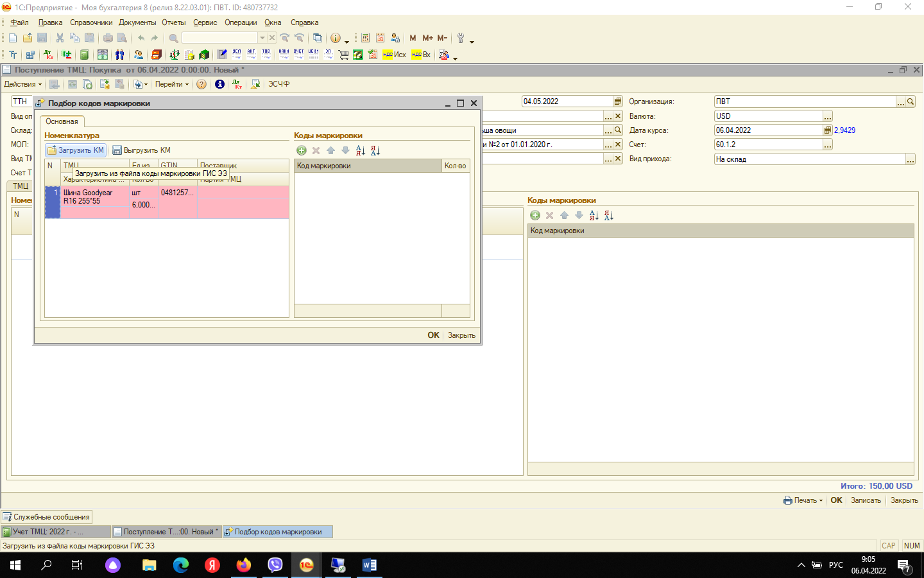Open the Печать dropdown at the bottom
The width and height of the screenshot is (924, 578).
click(803, 500)
